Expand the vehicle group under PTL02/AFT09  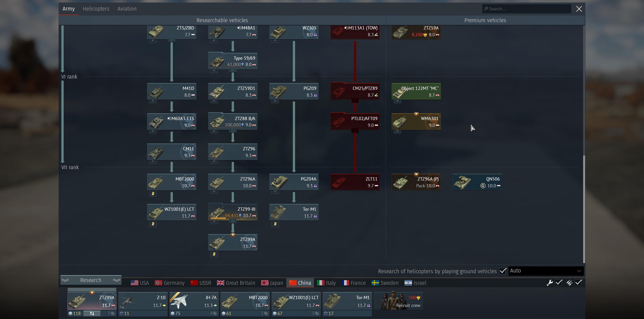tap(355, 130)
